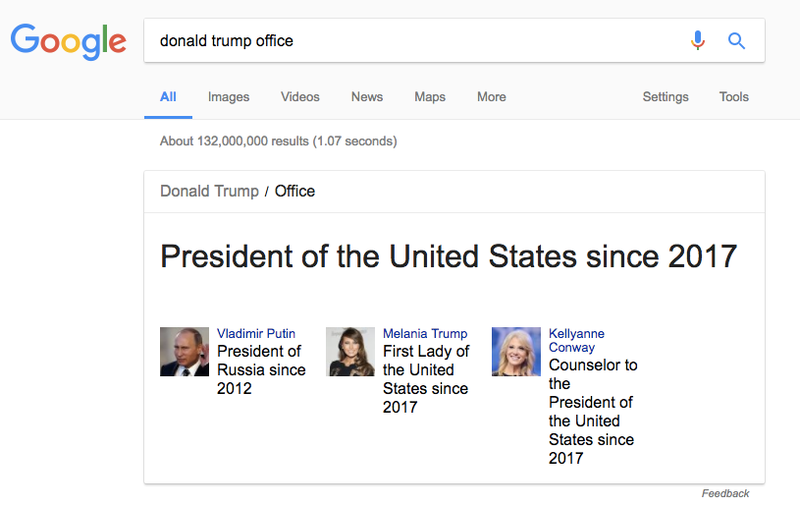
Task: Open the News tab
Action: click(367, 97)
